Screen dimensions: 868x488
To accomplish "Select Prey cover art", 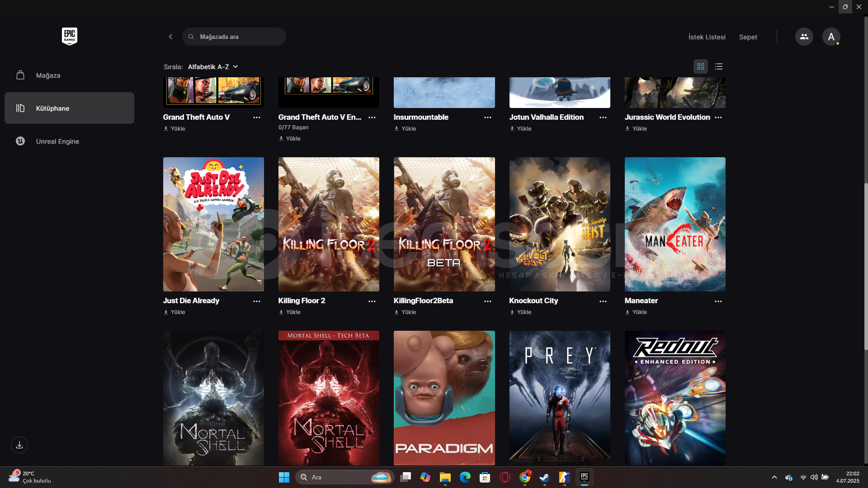I will pos(560,398).
